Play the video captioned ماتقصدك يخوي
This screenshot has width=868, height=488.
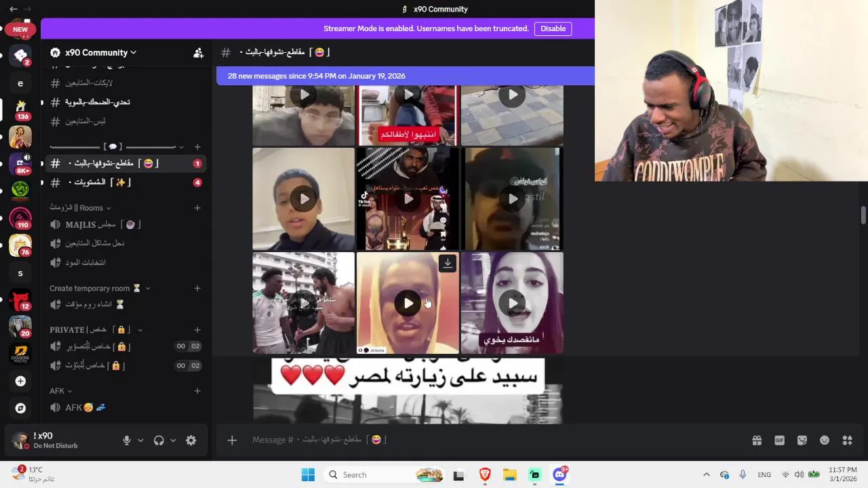512,303
